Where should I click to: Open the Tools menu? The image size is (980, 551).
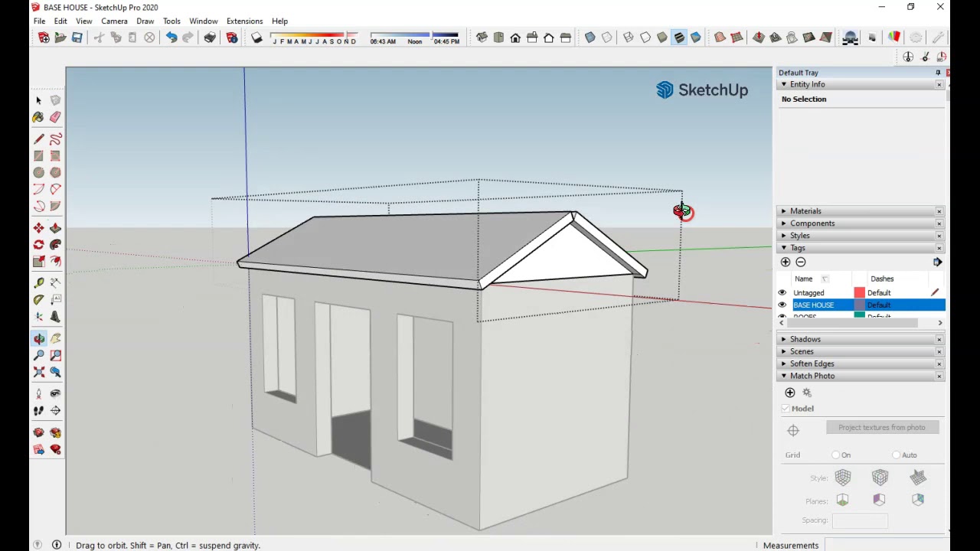[171, 21]
